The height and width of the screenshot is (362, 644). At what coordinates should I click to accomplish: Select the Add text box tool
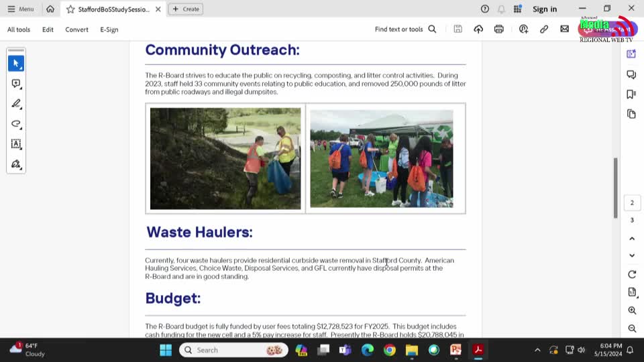pos(16,144)
